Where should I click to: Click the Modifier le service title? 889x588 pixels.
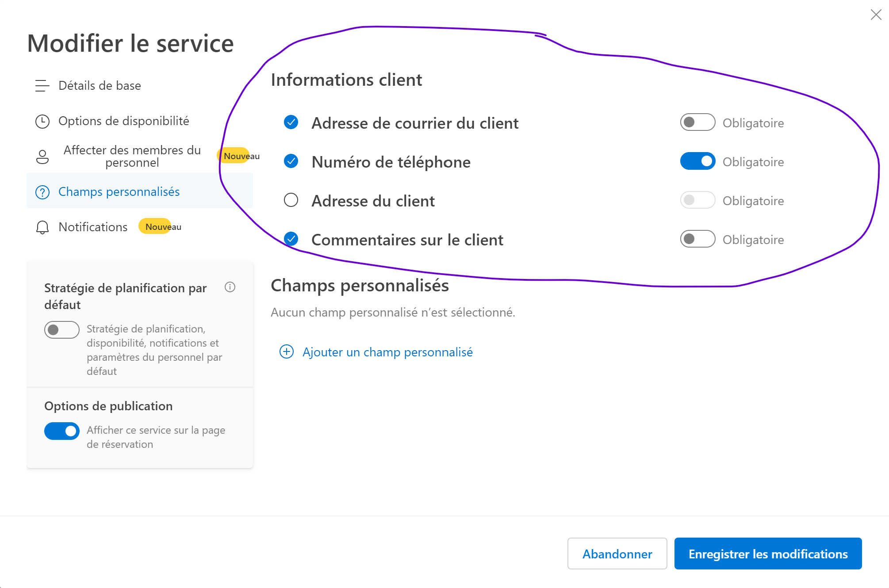click(x=130, y=43)
